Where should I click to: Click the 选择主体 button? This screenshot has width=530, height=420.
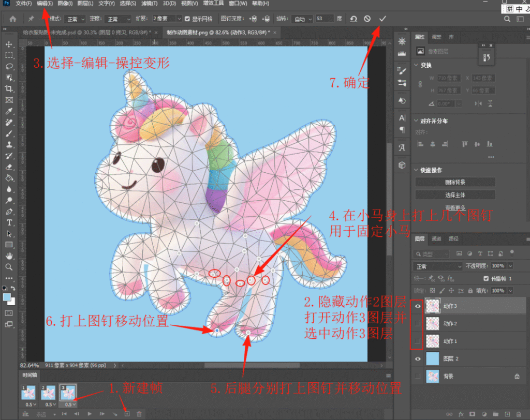[455, 195]
